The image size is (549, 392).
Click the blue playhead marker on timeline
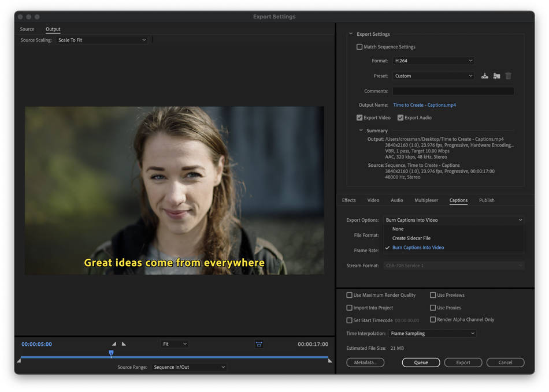click(x=111, y=353)
